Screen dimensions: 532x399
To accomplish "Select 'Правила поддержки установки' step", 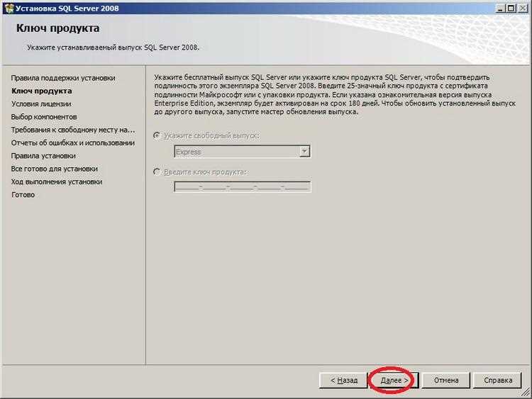I will 63,78.
